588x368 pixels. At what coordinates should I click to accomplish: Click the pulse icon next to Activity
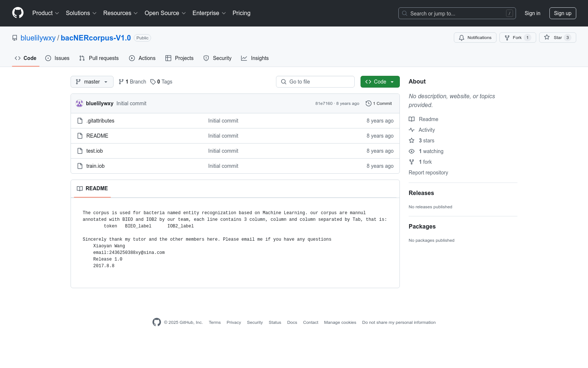[x=412, y=130]
